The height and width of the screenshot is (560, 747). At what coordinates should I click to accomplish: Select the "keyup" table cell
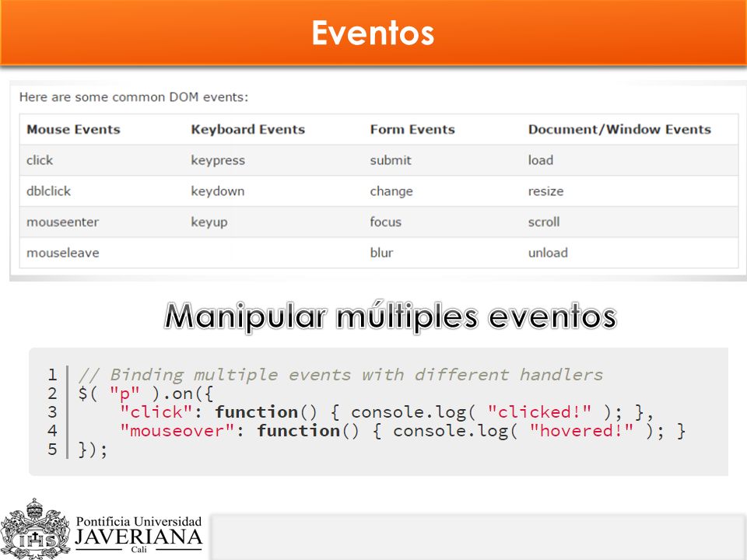click(x=209, y=222)
